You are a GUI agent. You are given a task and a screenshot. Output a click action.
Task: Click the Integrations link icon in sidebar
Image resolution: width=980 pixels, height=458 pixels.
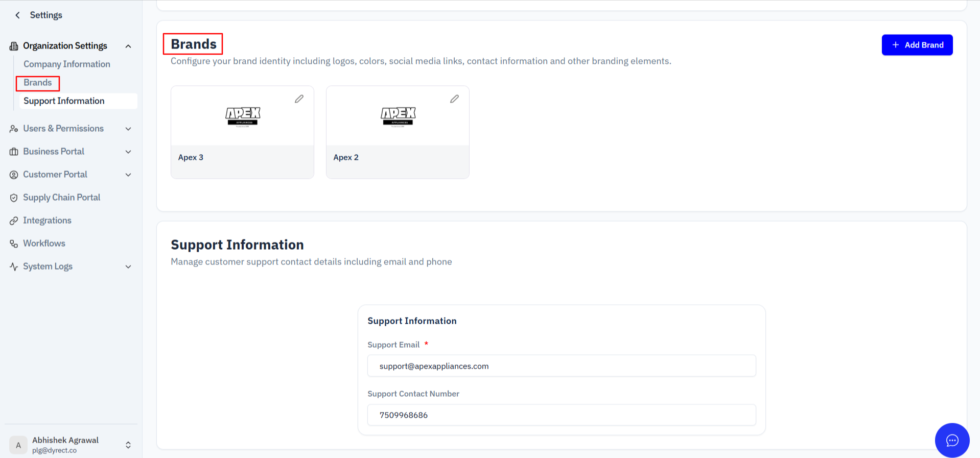(x=14, y=221)
